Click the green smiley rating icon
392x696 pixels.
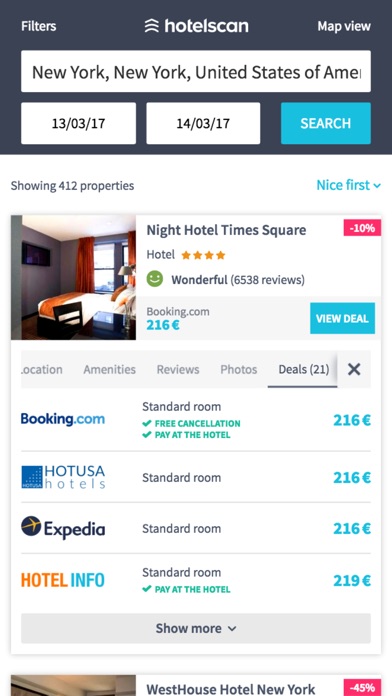[155, 279]
